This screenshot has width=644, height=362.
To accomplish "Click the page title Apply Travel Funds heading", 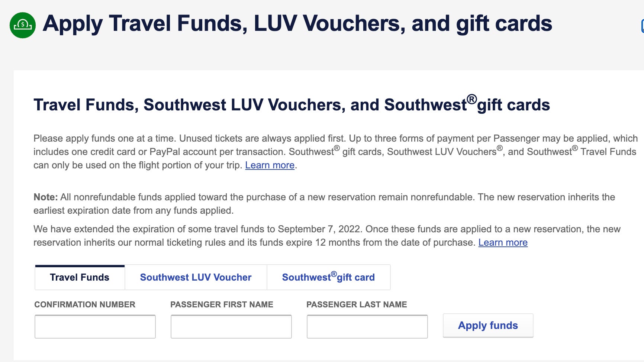I will click(297, 23).
